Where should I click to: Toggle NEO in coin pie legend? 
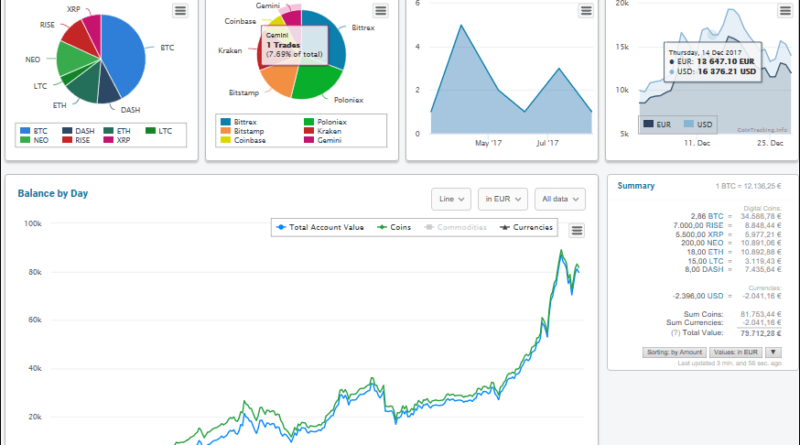point(34,140)
